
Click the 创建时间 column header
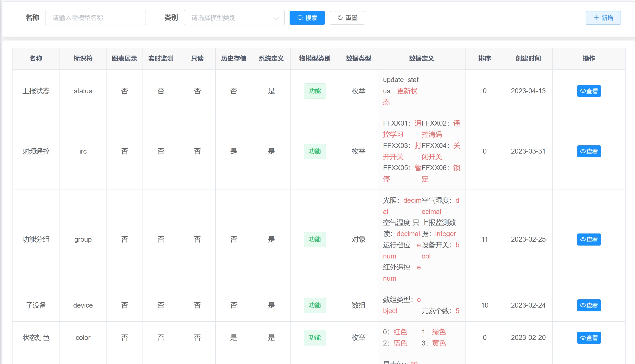click(x=528, y=59)
